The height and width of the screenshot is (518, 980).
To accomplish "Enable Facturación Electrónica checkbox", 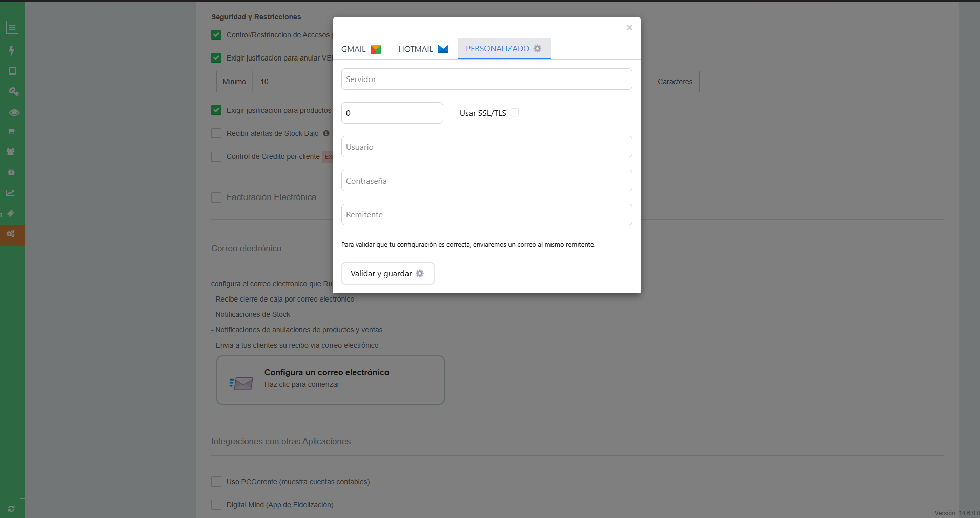I will pos(216,197).
